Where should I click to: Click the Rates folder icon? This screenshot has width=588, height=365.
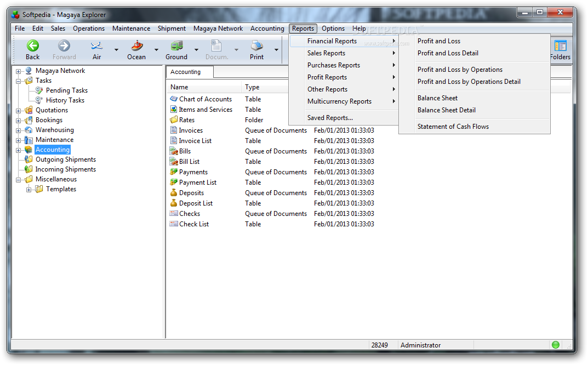tap(174, 119)
